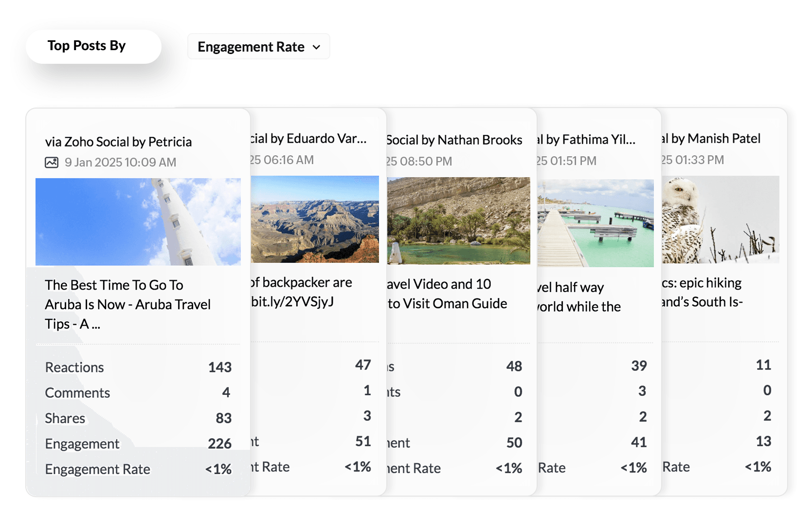Screen dimensions: 812x519
Task: Click the Comments row on the Aruba post
Action: [x=77, y=393]
